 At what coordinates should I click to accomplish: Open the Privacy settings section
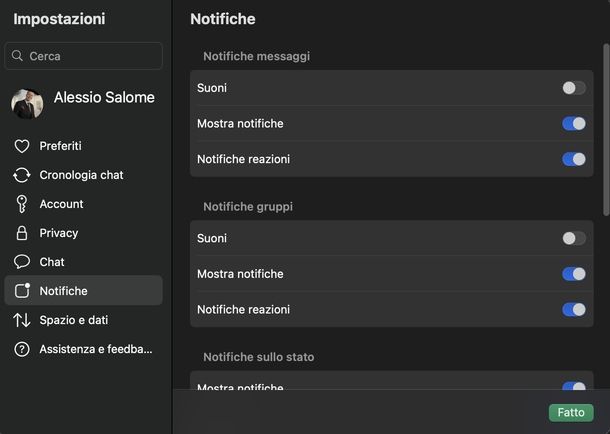pos(83,233)
